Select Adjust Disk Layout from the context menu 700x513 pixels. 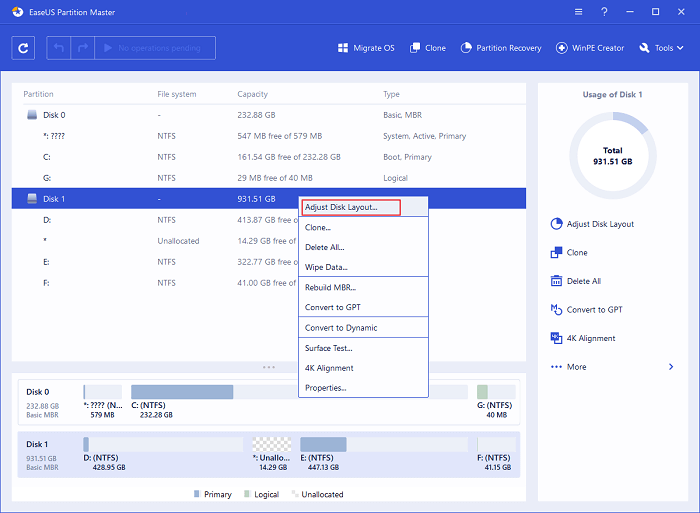tap(341, 207)
